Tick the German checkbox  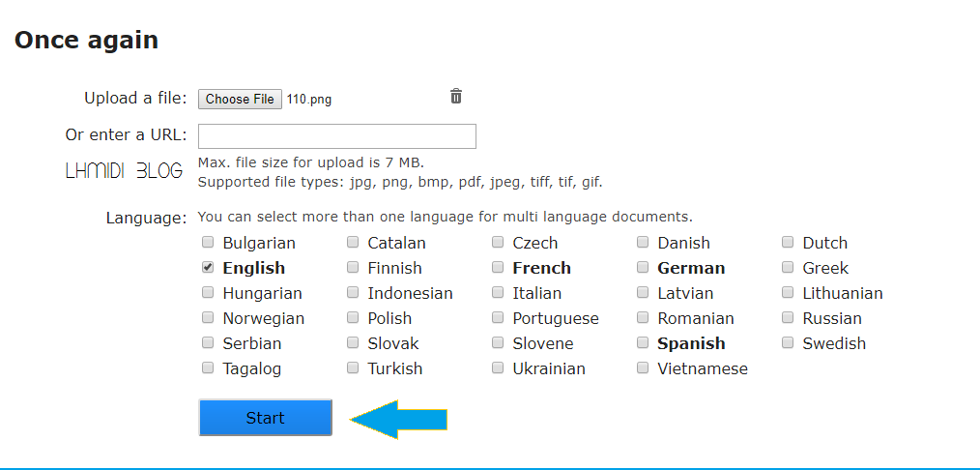coord(643,267)
